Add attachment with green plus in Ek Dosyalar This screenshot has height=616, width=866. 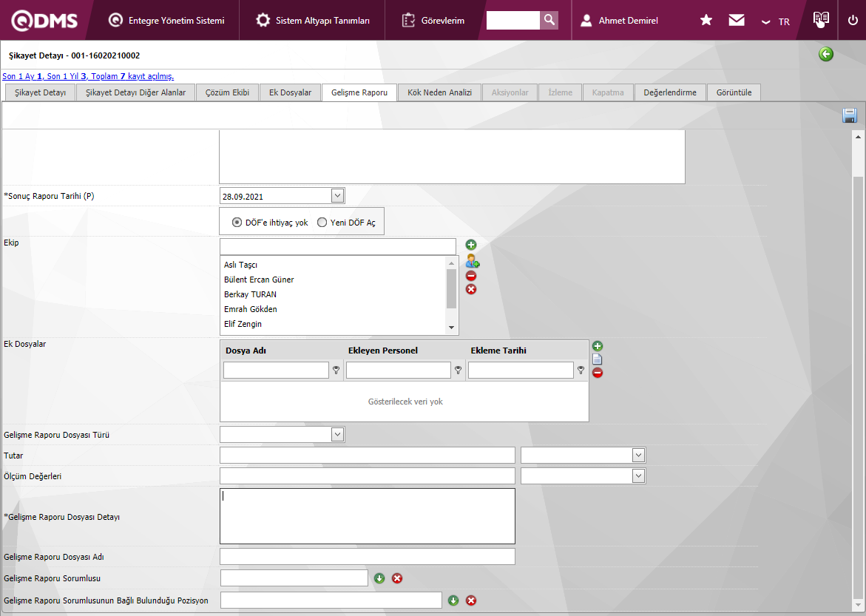click(x=598, y=346)
